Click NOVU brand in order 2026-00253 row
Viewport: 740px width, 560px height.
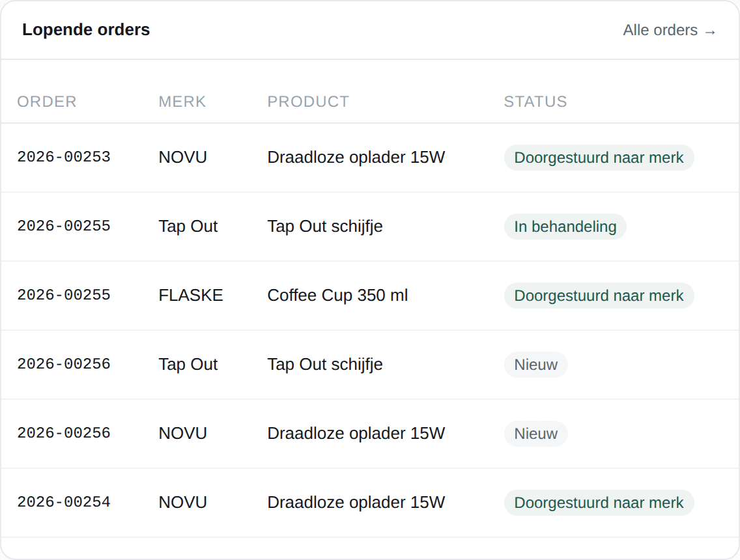point(182,157)
